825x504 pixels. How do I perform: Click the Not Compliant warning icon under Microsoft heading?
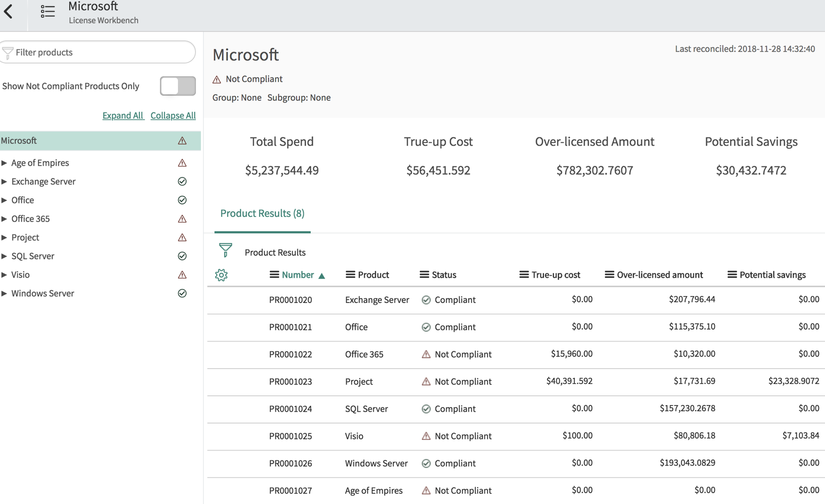click(x=217, y=79)
